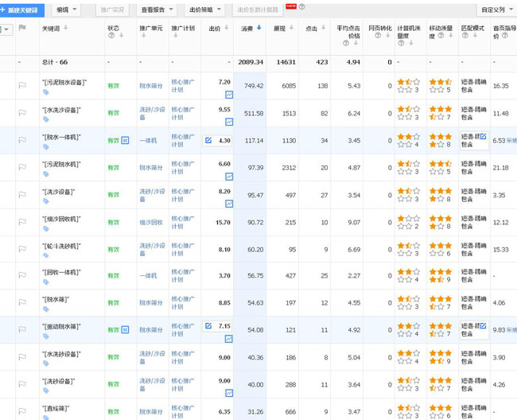Image resolution: width=517 pixels, height=420 pixels.
Task: Click the help icon under 状态 header
Action: pyautogui.click(x=111, y=35)
